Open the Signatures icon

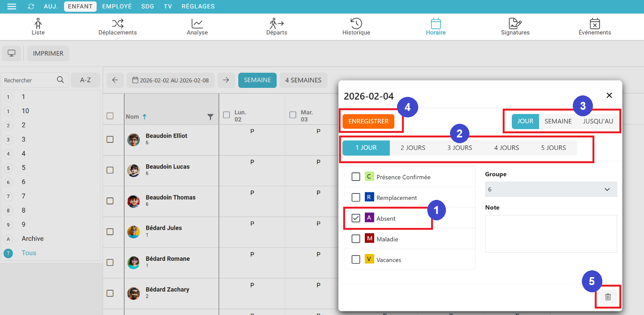(x=515, y=24)
